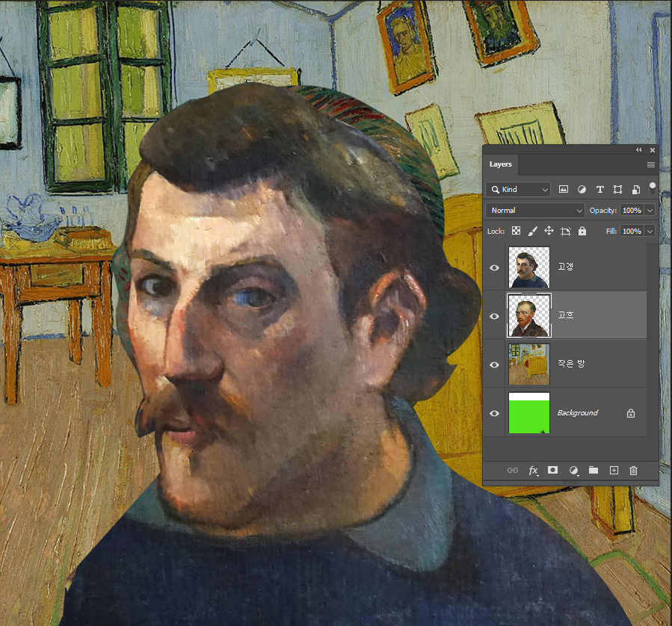Image resolution: width=672 pixels, height=626 pixels.
Task: Lock all padlock icon
Action: 582,232
